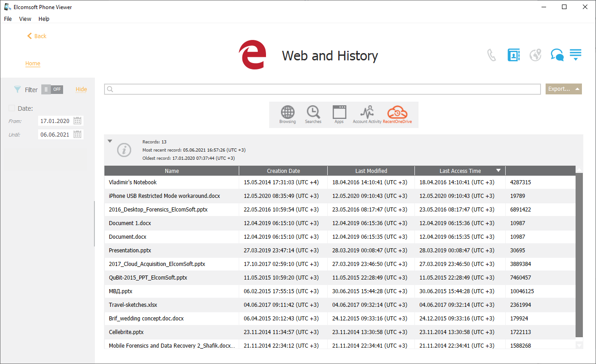This screenshot has height=364, width=596.
Task: Switch to the Account Activity tab
Action: point(367,114)
